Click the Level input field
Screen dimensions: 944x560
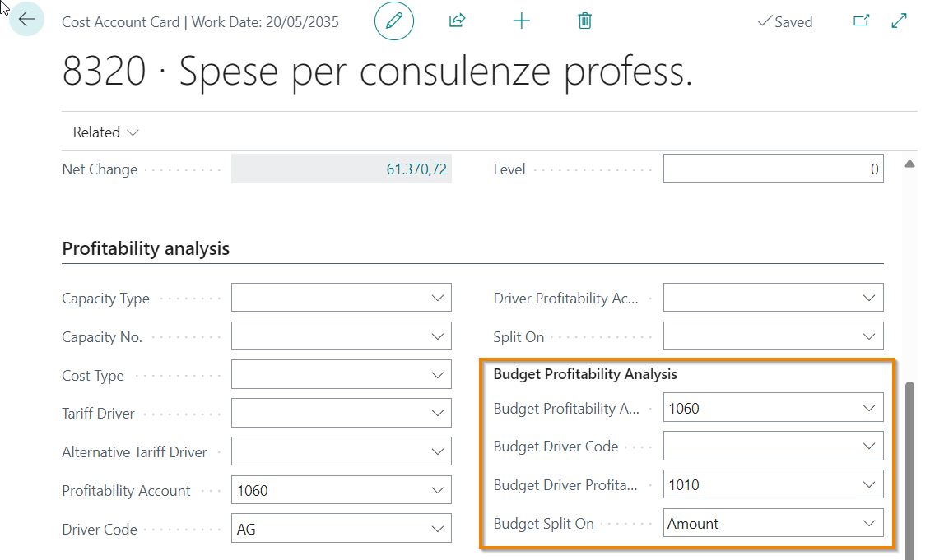774,169
